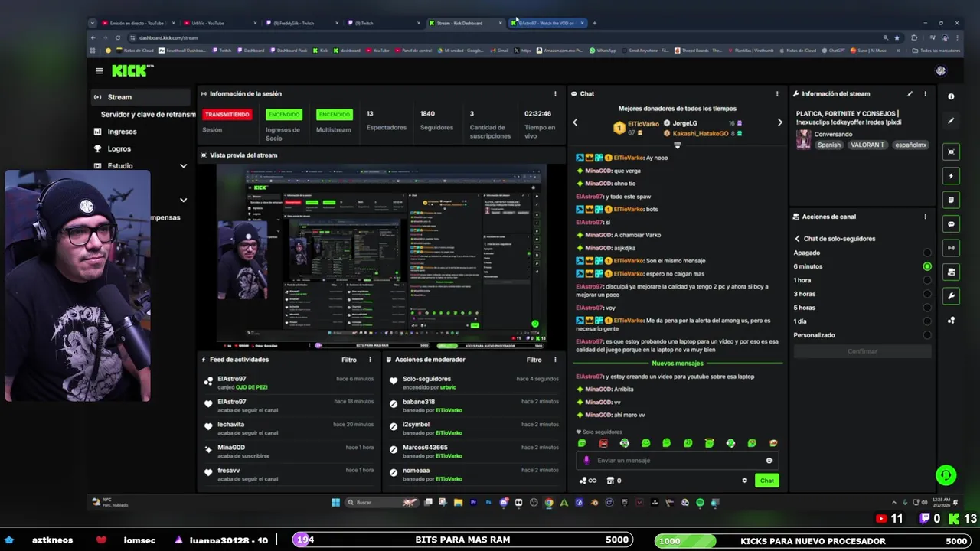Screen dimensions: 980x551
Task: Open the Kick hamburger menu
Action: (99, 70)
